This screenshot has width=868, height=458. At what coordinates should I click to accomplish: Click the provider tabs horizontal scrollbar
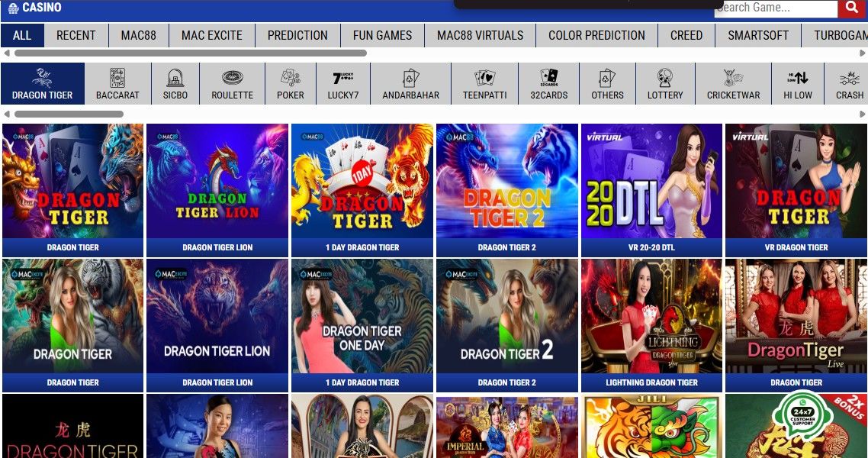(x=191, y=53)
